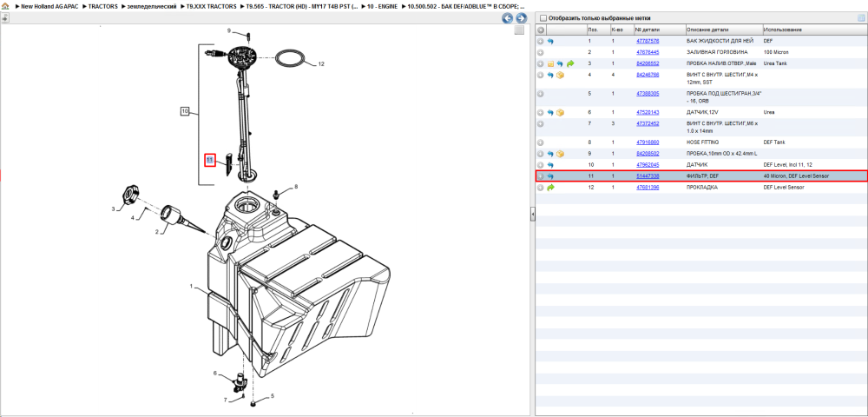Open T9.565 - TRACTOR (HD) breadcrumb
Viewport: 868px width, 417px height.
(302, 6)
